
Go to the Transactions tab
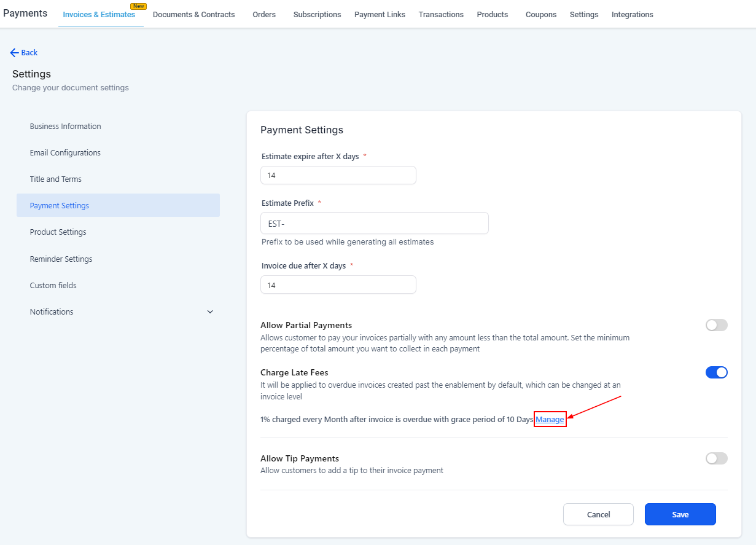[441, 15]
